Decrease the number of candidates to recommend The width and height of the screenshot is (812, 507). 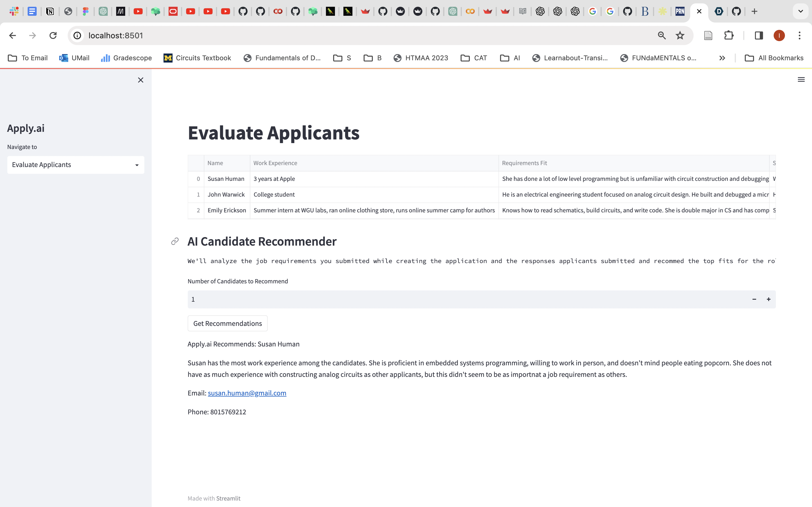pyautogui.click(x=754, y=299)
